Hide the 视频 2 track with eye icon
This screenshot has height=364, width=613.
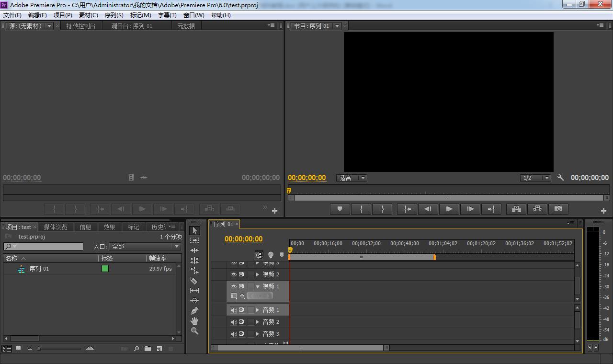(x=234, y=274)
